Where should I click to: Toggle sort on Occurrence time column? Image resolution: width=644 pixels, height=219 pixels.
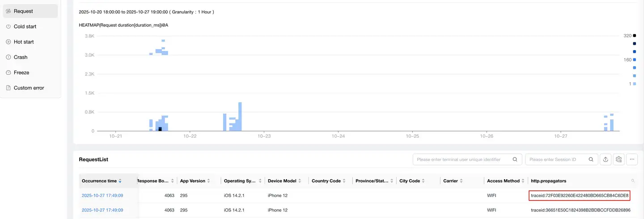(120, 181)
